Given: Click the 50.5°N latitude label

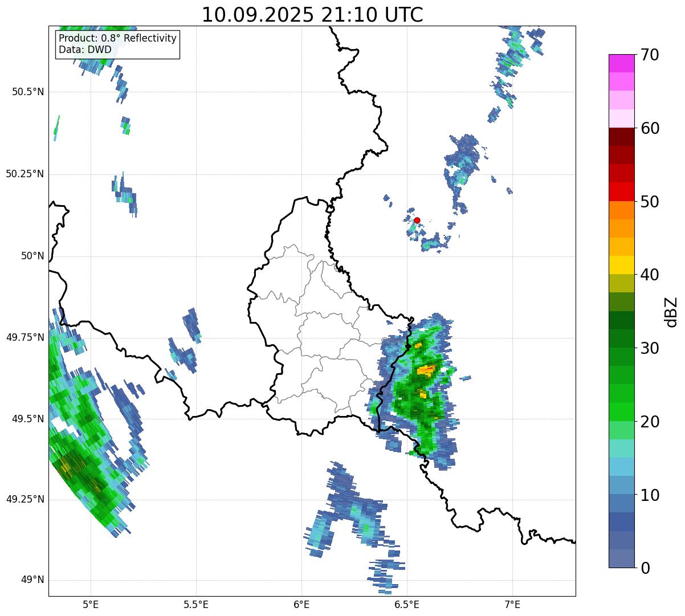Looking at the screenshot, I should point(28,92).
